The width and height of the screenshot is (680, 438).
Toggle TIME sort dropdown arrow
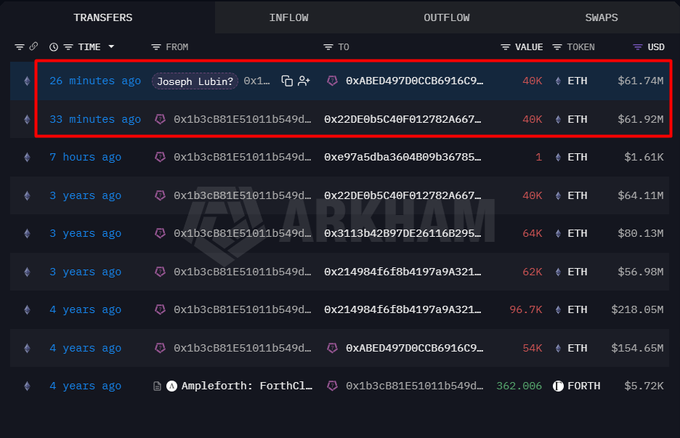(111, 46)
